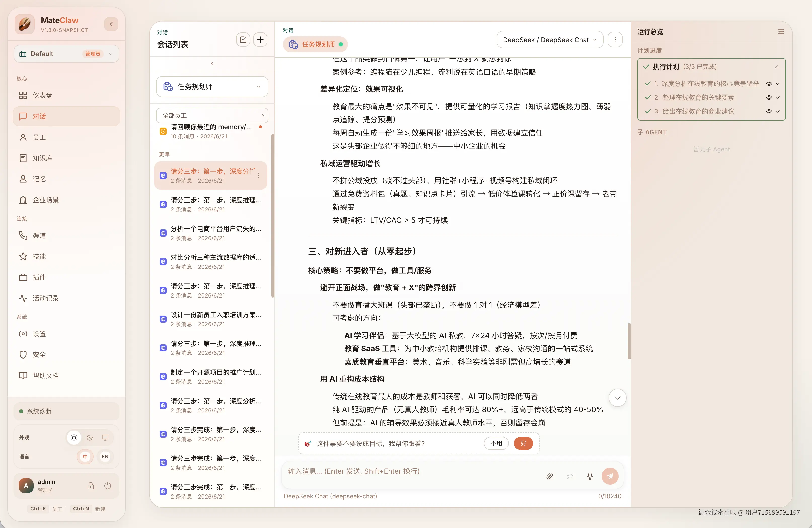
Task: Toggle eye for step 1 深度分析在线教育的核心竞争壁垒
Action: click(x=769, y=84)
